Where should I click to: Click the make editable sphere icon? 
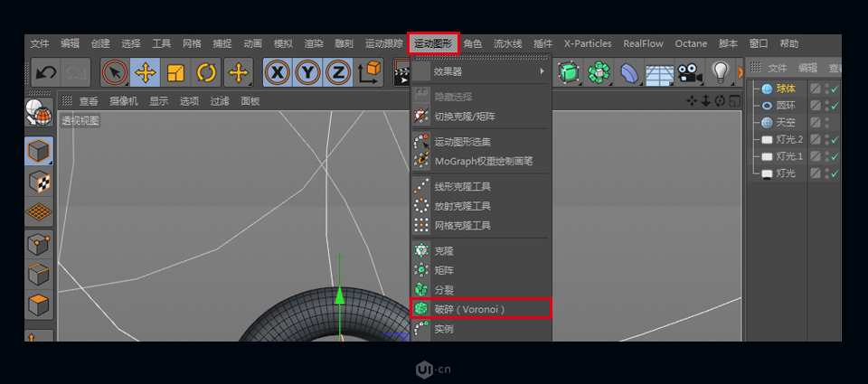pyautogui.click(x=39, y=112)
